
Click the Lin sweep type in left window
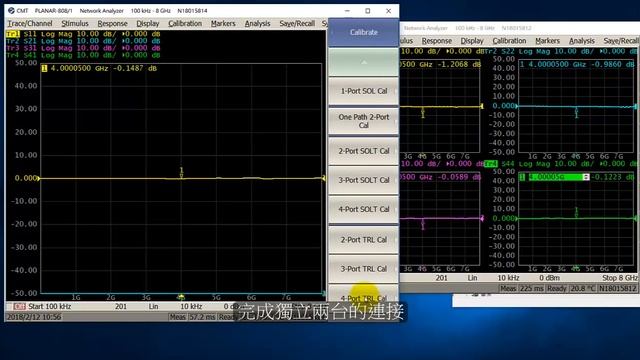click(153, 307)
